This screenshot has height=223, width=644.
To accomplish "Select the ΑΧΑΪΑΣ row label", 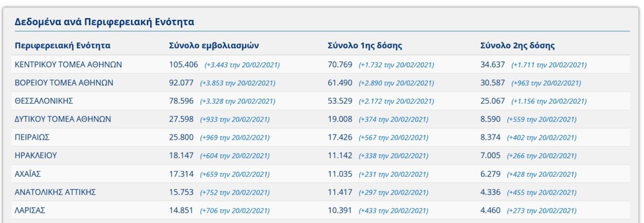I will 28,174.
